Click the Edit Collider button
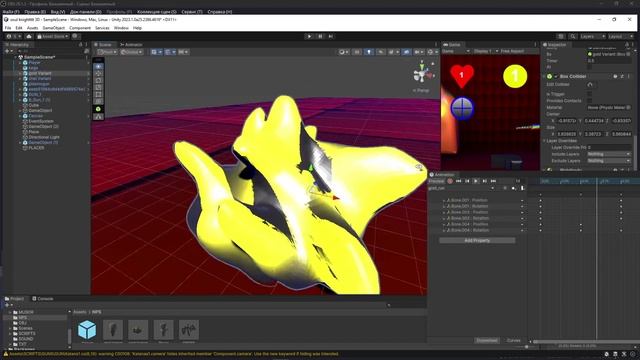The width and height of the screenshot is (640, 360). click(x=590, y=84)
